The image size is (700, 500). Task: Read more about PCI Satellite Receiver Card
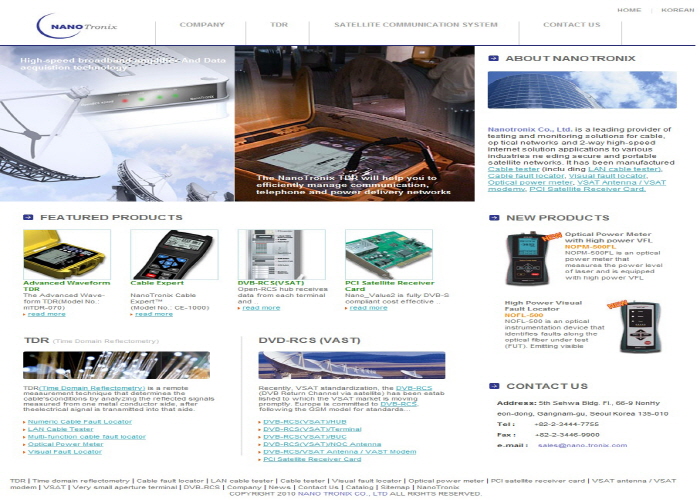pyautogui.click(x=368, y=308)
